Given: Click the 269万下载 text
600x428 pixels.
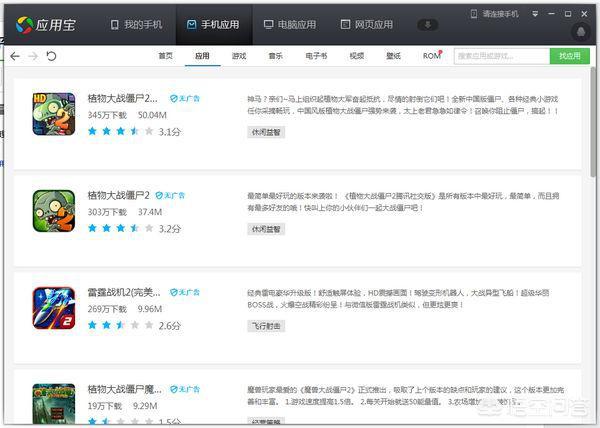Looking at the screenshot, I should pos(107,309).
